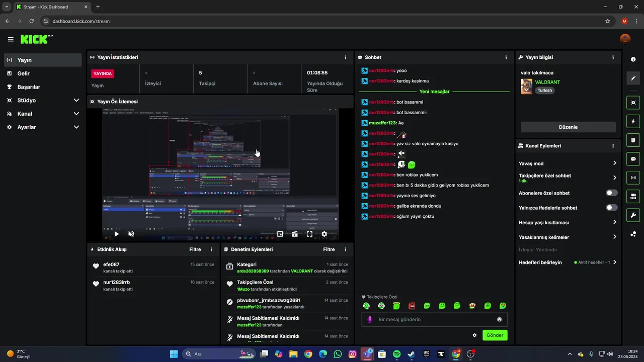Open the hamburger navigation menu
This screenshot has height=362, width=644.
11,39
